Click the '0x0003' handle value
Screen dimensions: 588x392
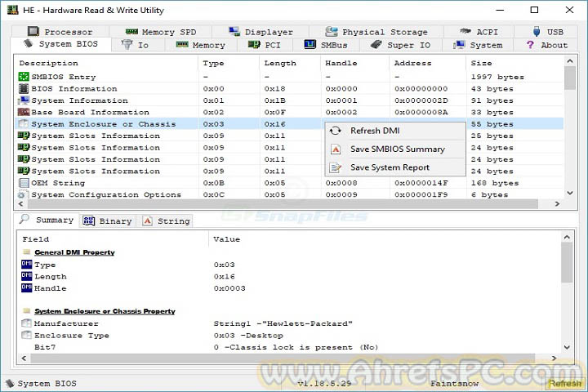coord(229,288)
